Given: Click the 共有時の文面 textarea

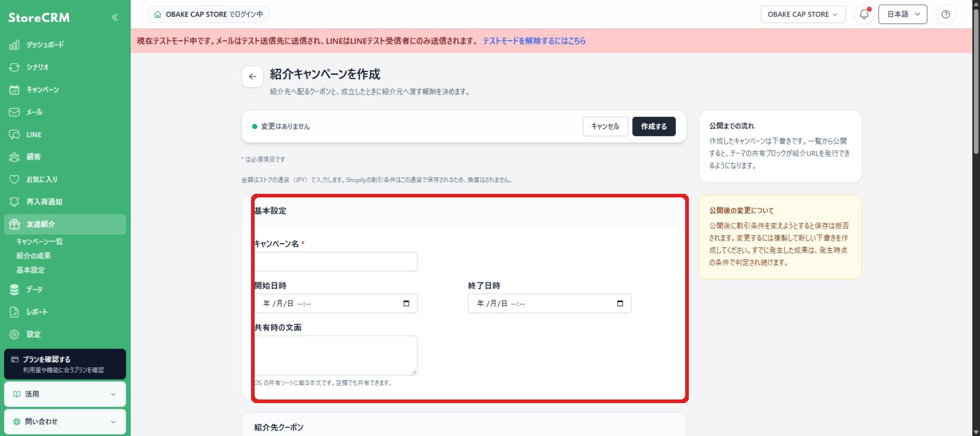Looking at the screenshot, I should tap(336, 355).
